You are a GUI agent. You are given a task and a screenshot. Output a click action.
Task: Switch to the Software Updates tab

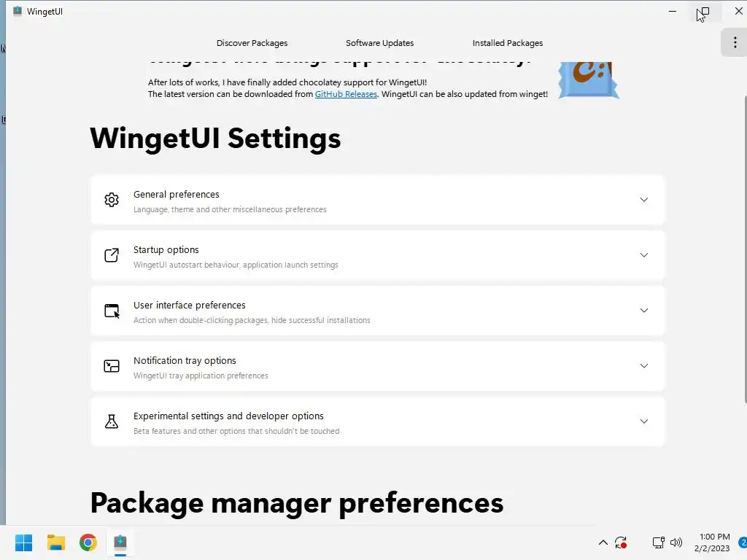[x=379, y=43]
